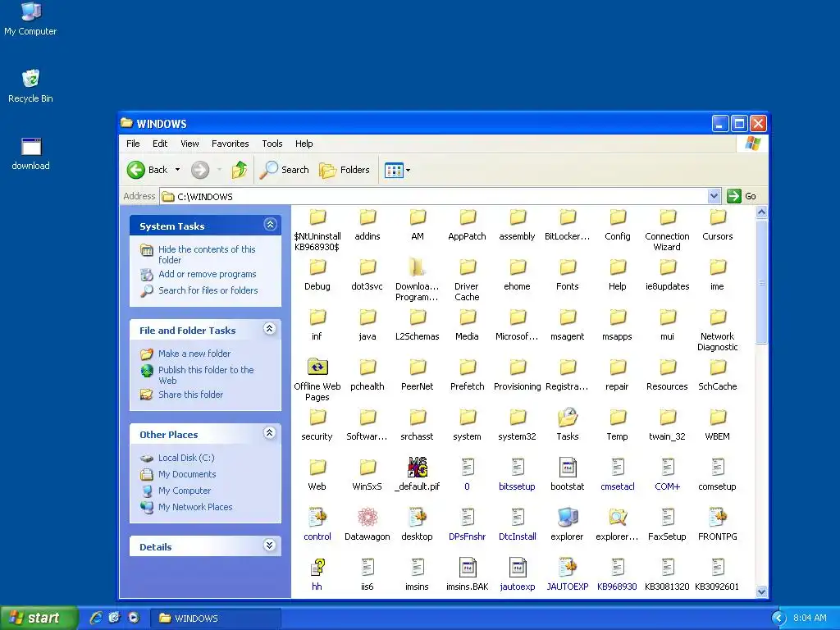
Task: Open the Edit menu
Action: (x=160, y=144)
